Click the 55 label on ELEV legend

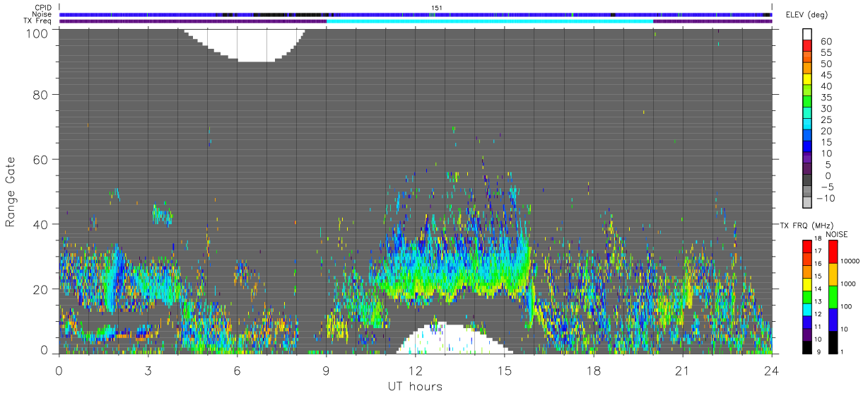(x=825, y=53)
